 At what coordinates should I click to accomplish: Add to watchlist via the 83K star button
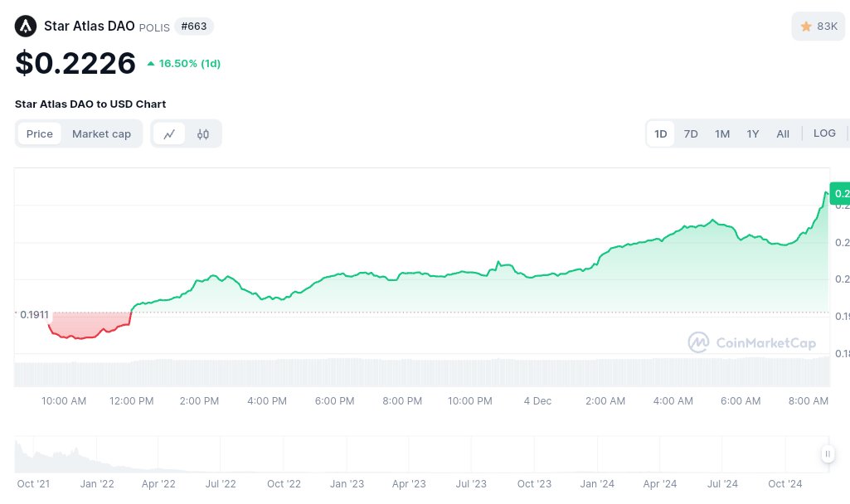pos(818,26)
